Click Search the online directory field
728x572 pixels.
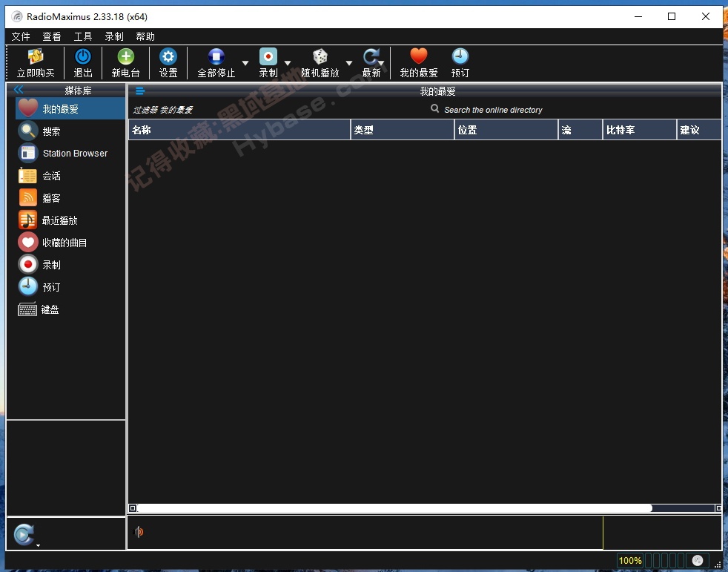point(492,110)
